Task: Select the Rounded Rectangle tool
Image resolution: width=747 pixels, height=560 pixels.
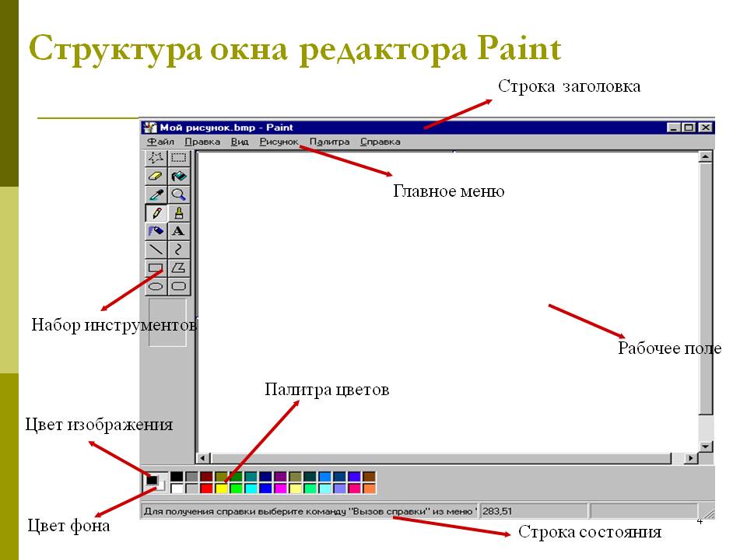Action: 178,286
